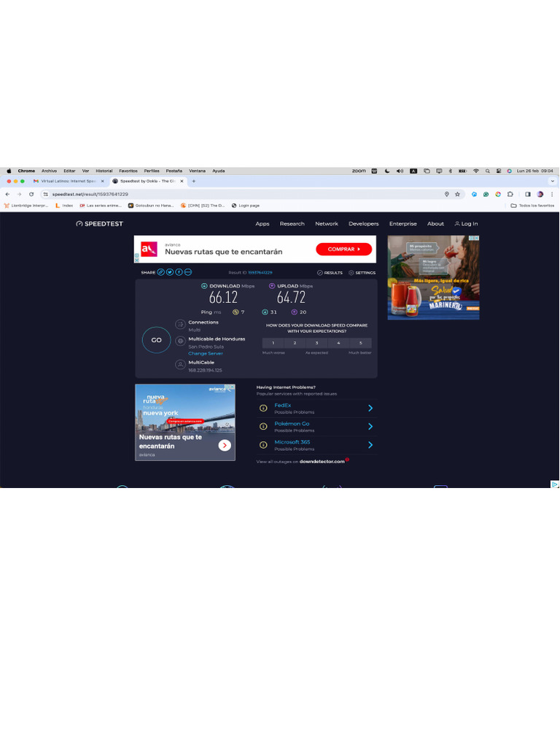Open the Avianca nueva york ad image
The height and width of the screenshot is (747, 560).
coord(185,422)
